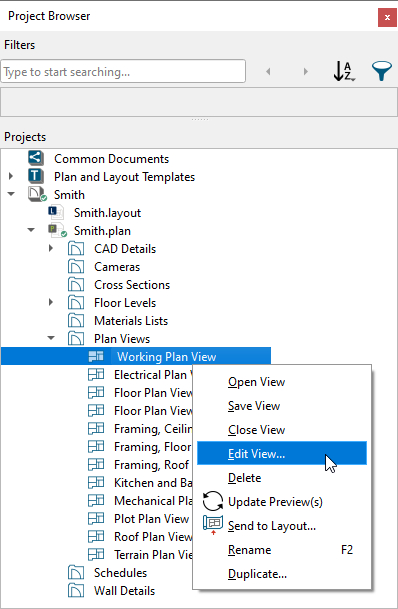Select Duplicate... menu entry
Screen dimensions: 398x609
click(282, 574)
